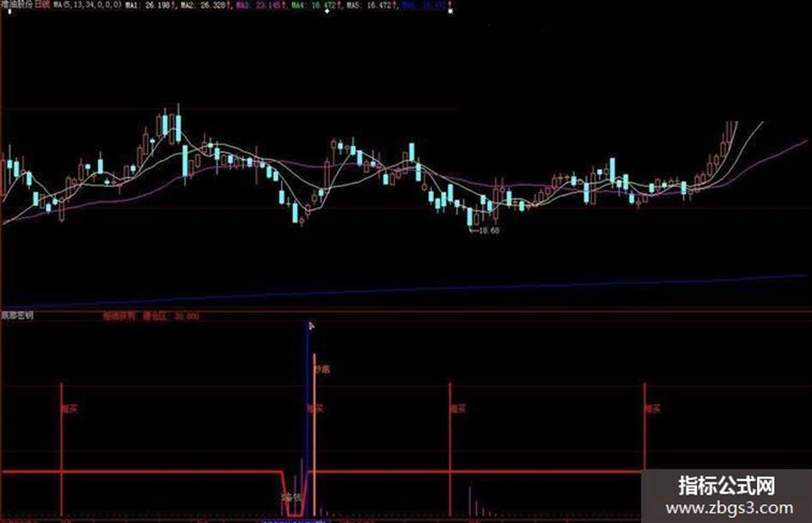Select the green MA4: 16.472 label
Image resolution: width=812 pixels, height=523 pixels.
(x=314, y=4)
